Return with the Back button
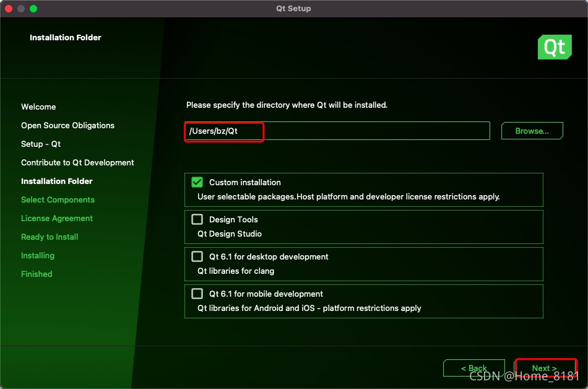This screenshot has height=389, width=588. point(473,368)
